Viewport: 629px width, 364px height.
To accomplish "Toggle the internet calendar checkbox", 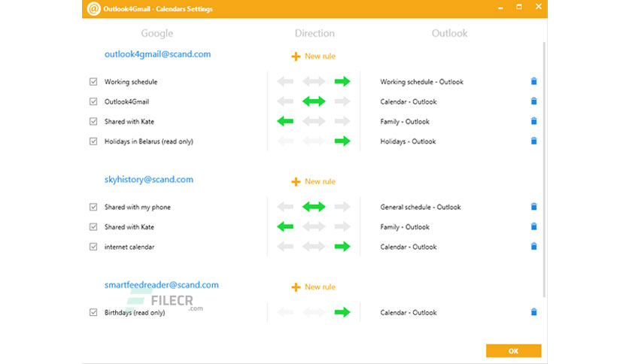I will click(x=93, y=247).
